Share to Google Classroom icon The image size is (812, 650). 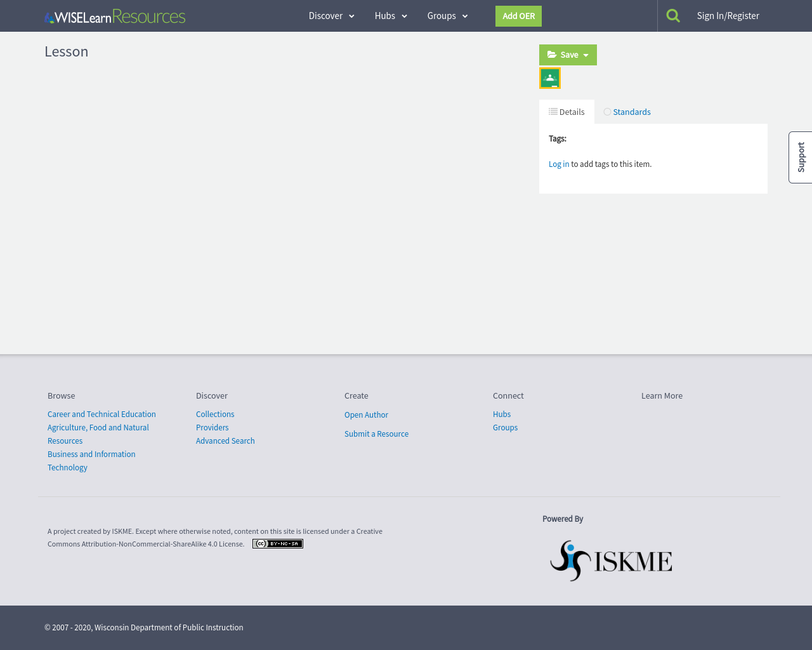point(550,78)
